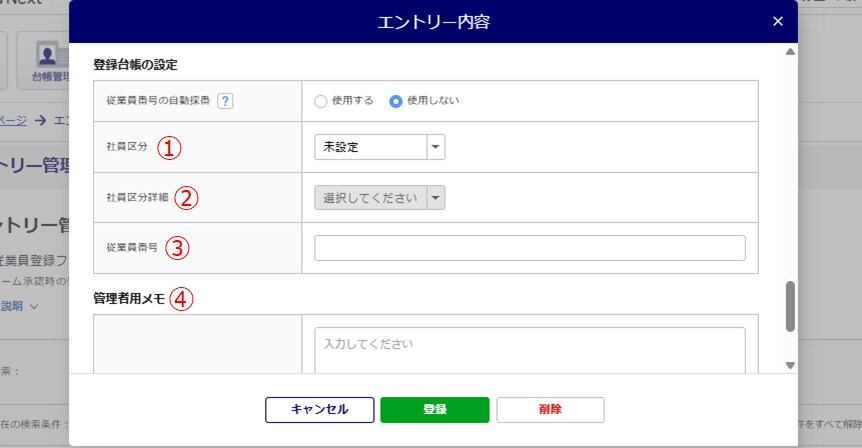Click the 従業員番号 label text

pos(132,247)
